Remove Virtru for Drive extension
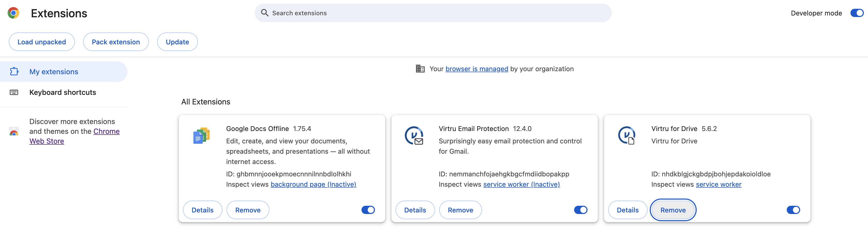The height and width of the screenshot is (230, 868). tap(673, 210)
